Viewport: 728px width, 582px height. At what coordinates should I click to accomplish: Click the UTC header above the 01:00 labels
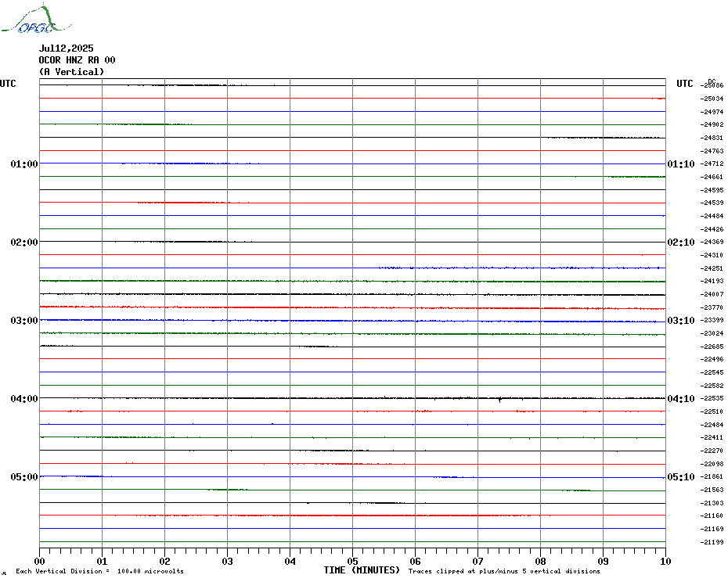[x=8, y=84]
